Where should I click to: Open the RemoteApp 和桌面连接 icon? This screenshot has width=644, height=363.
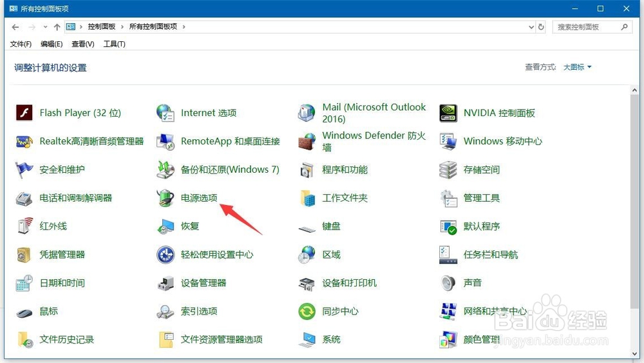166,141
